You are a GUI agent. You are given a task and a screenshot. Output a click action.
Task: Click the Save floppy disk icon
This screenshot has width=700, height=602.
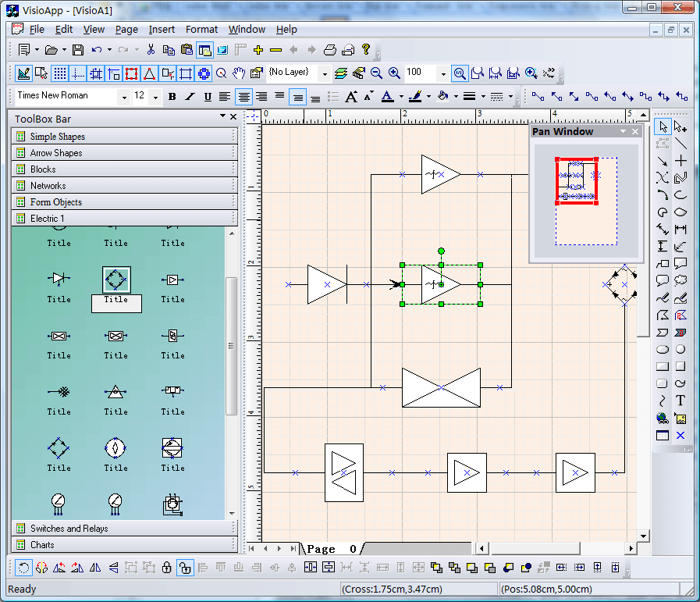78,49
